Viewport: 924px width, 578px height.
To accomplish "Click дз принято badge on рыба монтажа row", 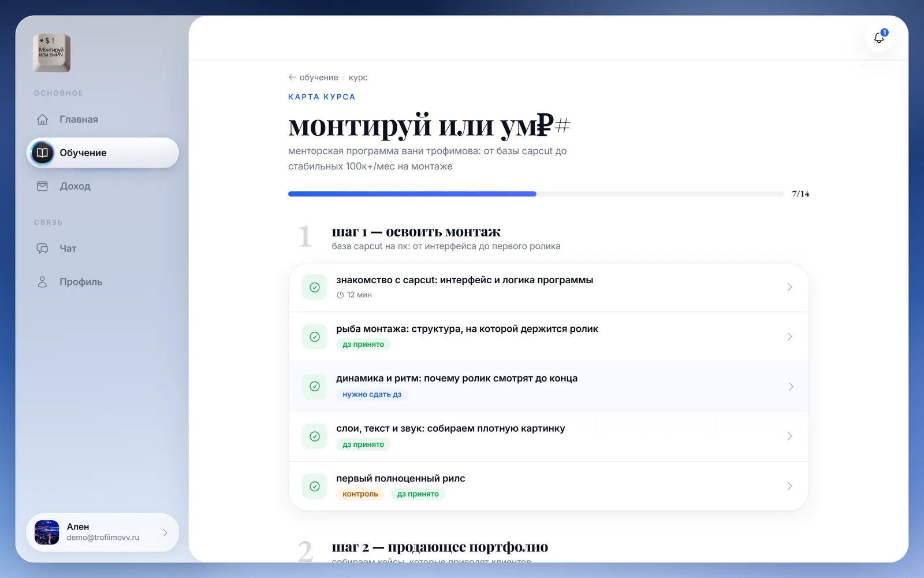I will point(363,344).
